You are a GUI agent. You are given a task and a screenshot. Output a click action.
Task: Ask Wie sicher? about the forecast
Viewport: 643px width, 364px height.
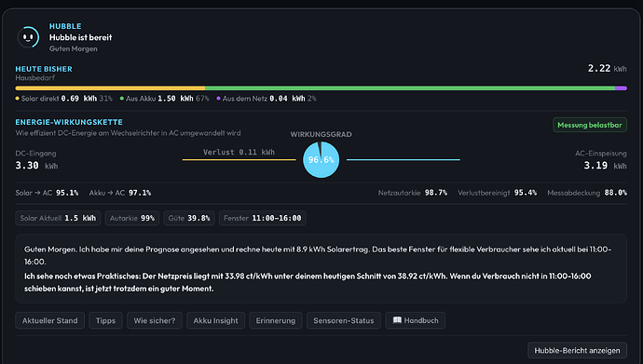click(154, 320)
